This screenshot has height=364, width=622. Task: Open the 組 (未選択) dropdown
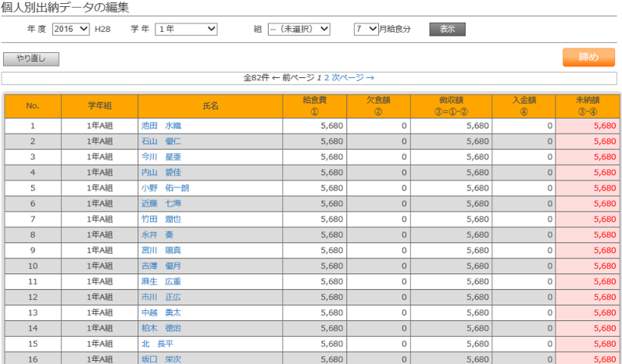pos(299,29)
